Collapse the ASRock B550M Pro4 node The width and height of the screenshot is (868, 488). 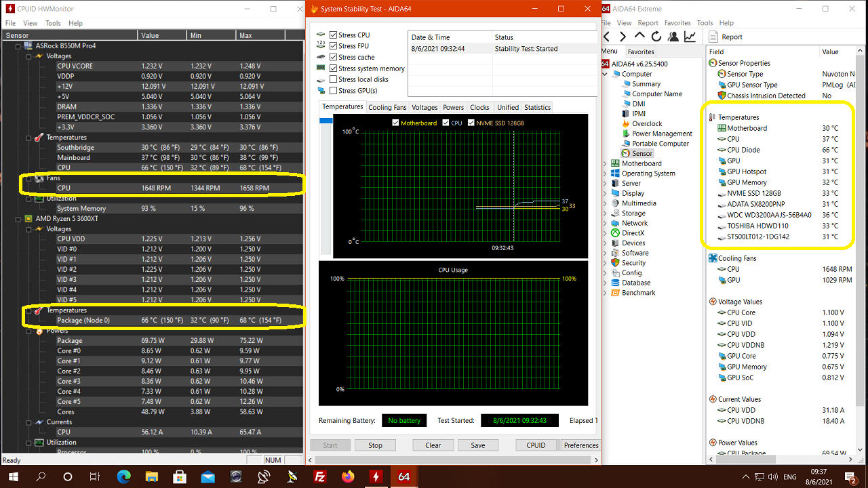click(x=19, y=46)
